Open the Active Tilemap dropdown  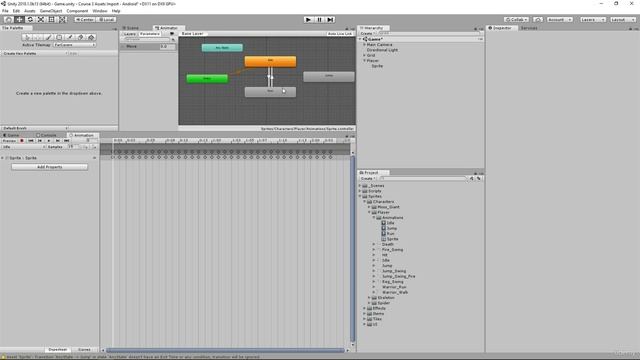[x=75, y=45]
